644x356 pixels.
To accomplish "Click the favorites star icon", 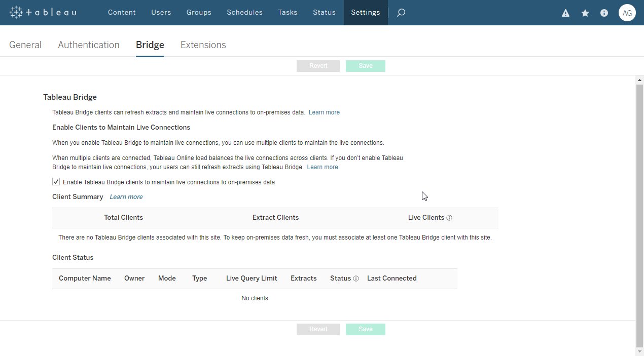I will click(585, 13).
